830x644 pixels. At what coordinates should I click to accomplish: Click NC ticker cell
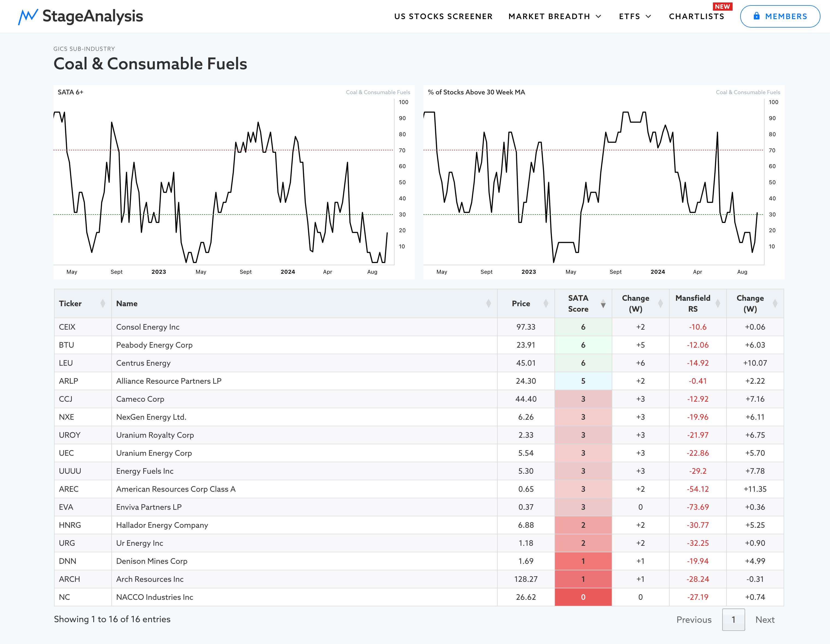point(83,597)
